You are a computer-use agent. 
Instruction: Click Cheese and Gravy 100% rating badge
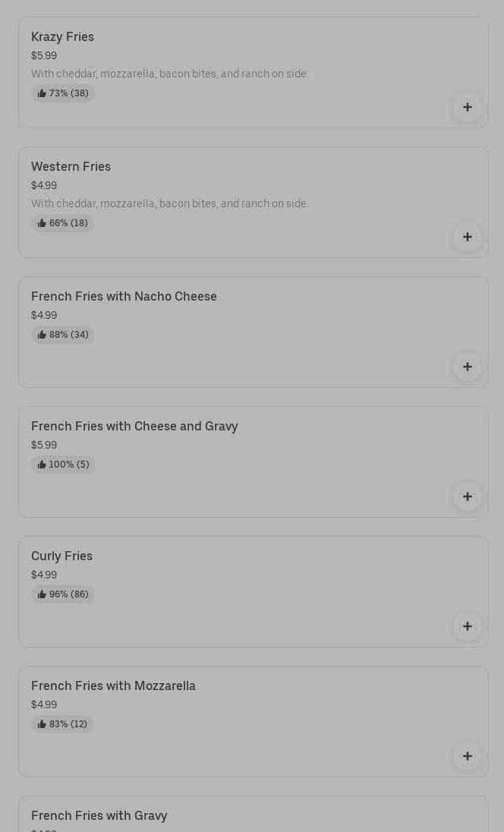[63, 465]
